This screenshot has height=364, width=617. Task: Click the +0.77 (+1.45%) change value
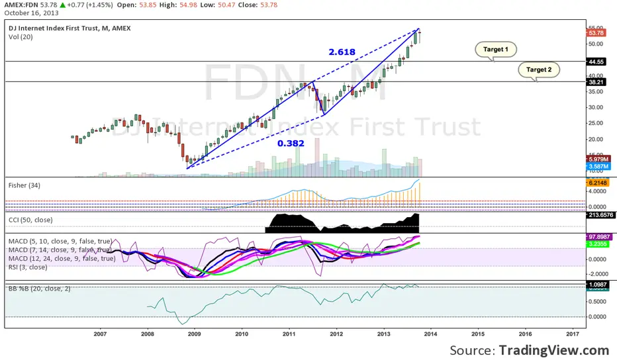pyautogui.click(x=90, y=5)
